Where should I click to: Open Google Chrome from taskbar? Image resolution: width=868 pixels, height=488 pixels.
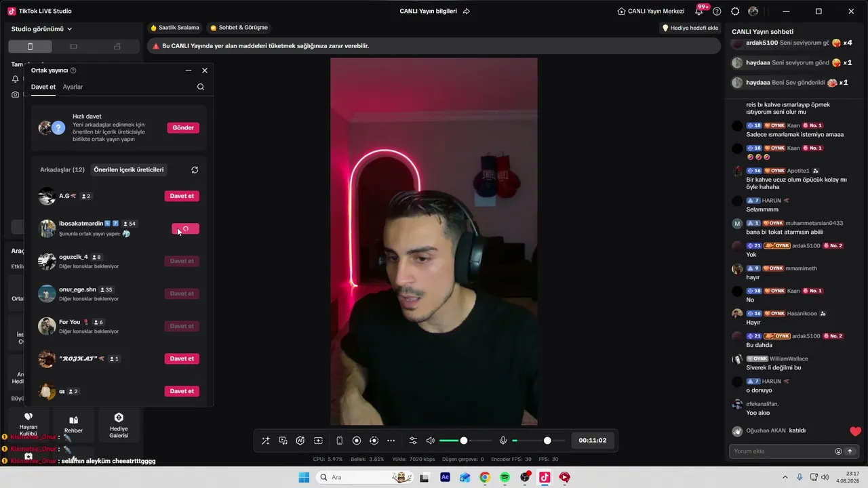[x=484, y=477]
